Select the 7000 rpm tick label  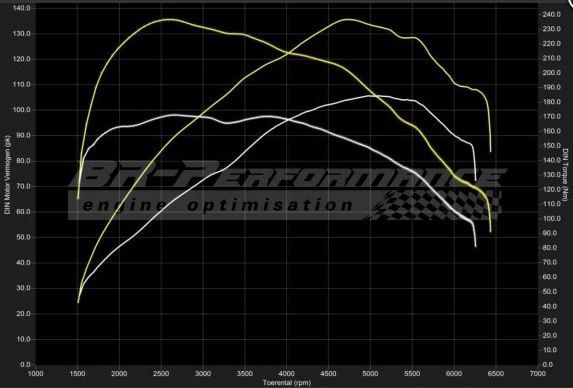[538, 374]
